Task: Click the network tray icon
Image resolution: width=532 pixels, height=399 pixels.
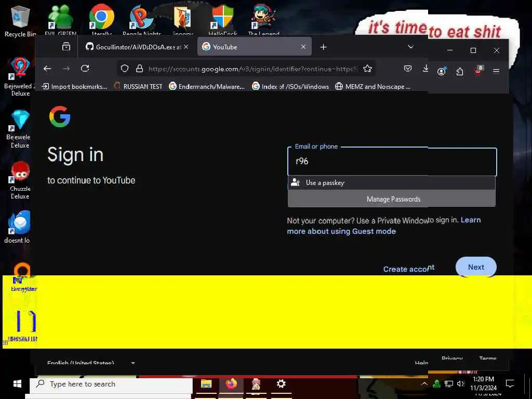Action: (x=448, y=384)
